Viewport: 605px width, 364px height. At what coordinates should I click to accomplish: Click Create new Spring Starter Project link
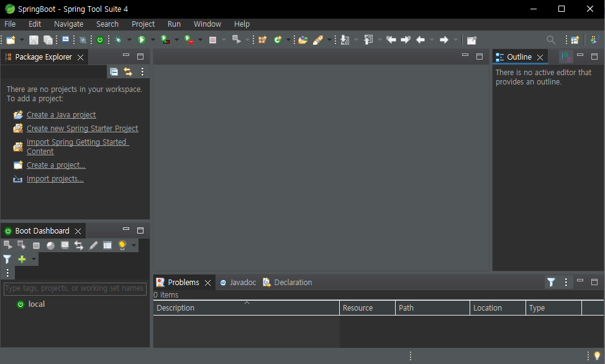coord(82,128)
